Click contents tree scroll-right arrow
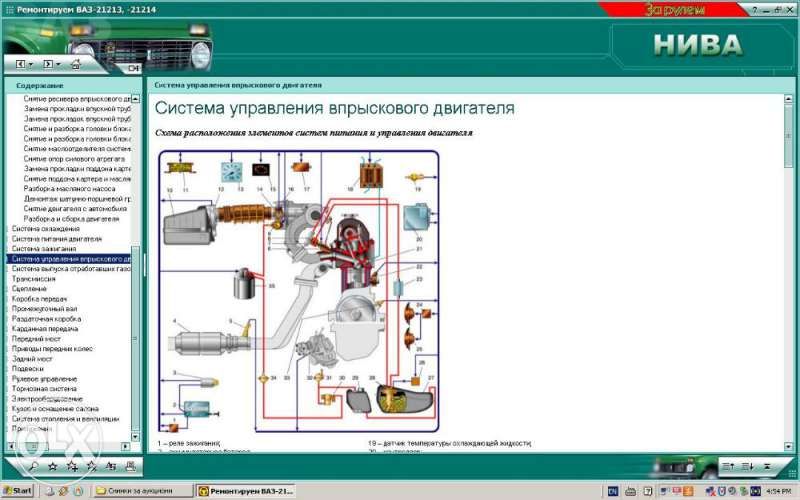 (x=126, y=446)
